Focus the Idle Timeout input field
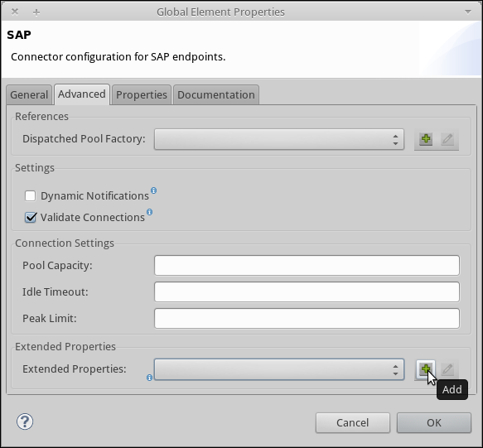This screenshot has width=483, height=448. pyautogui.click(x=307, y=291)
